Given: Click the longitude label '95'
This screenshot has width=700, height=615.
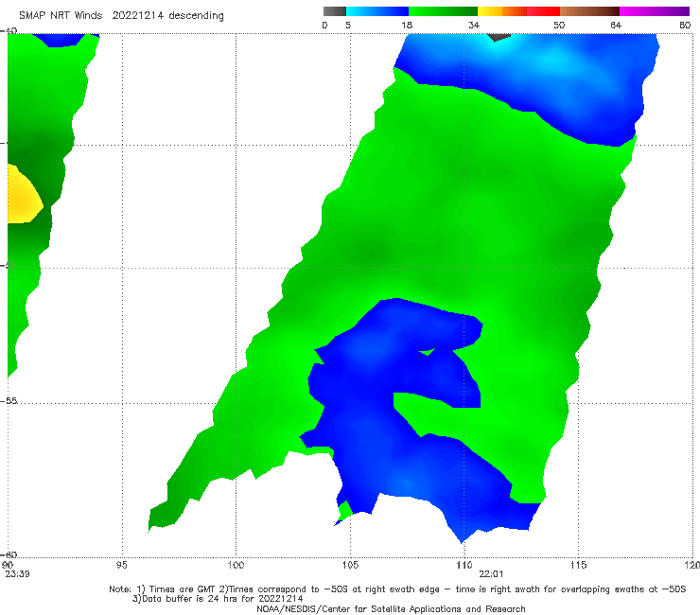Looking at the screenshot, I should click(122, 566).
